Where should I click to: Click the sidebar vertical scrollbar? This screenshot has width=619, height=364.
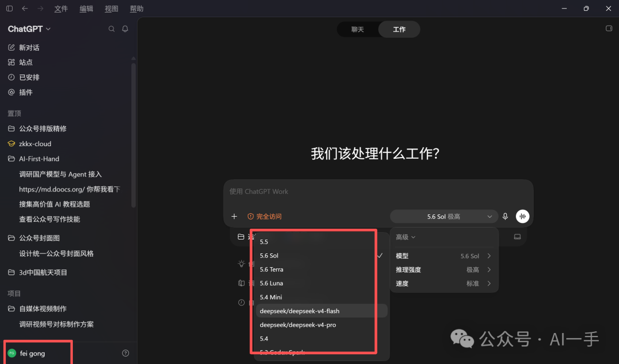(134, 134)
